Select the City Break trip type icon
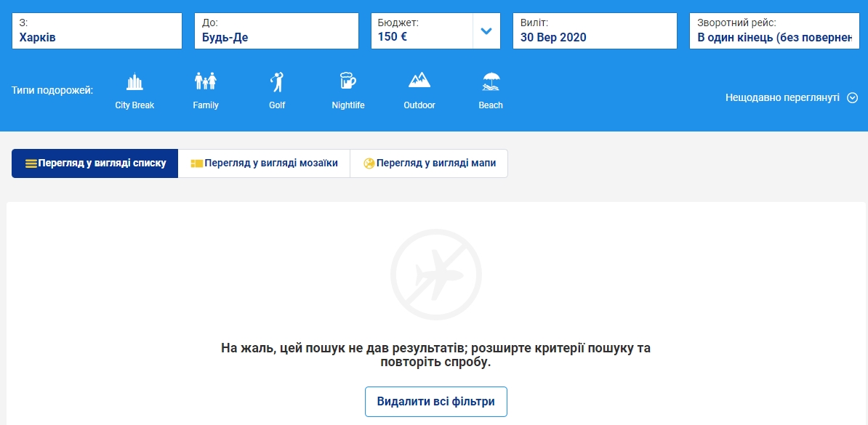Image resolution: width=868 pixels, height=425 pixels. tap(134, 81)
